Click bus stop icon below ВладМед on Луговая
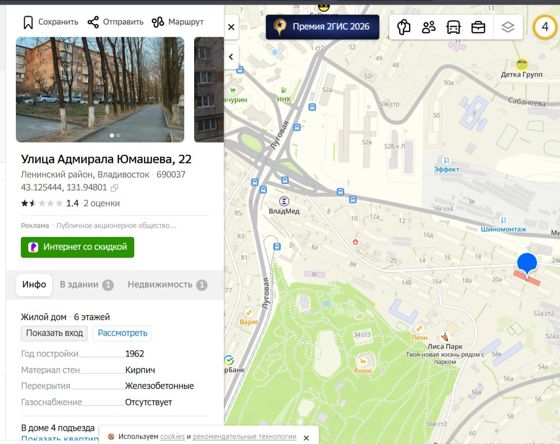560x444 pixels. tap(277, 246)
